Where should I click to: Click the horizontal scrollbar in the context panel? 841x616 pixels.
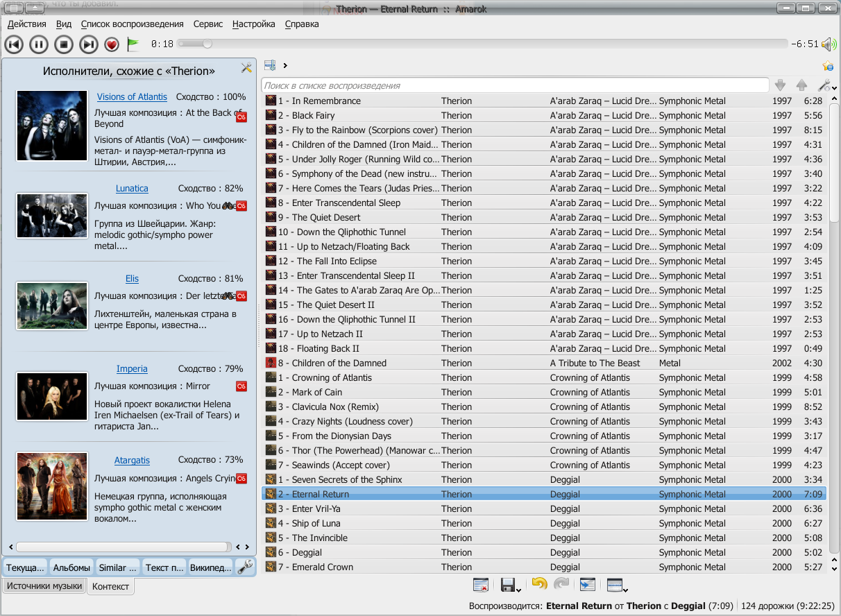coord(123,547)
